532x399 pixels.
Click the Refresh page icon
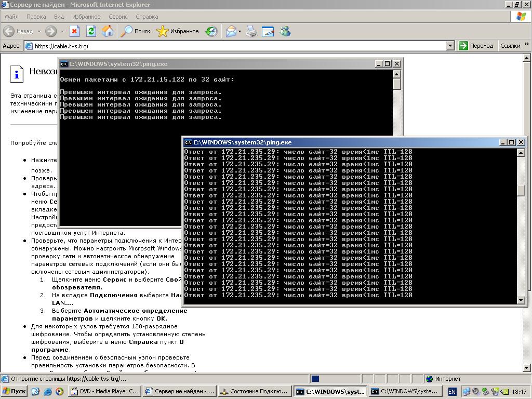(x=91, y=31)
